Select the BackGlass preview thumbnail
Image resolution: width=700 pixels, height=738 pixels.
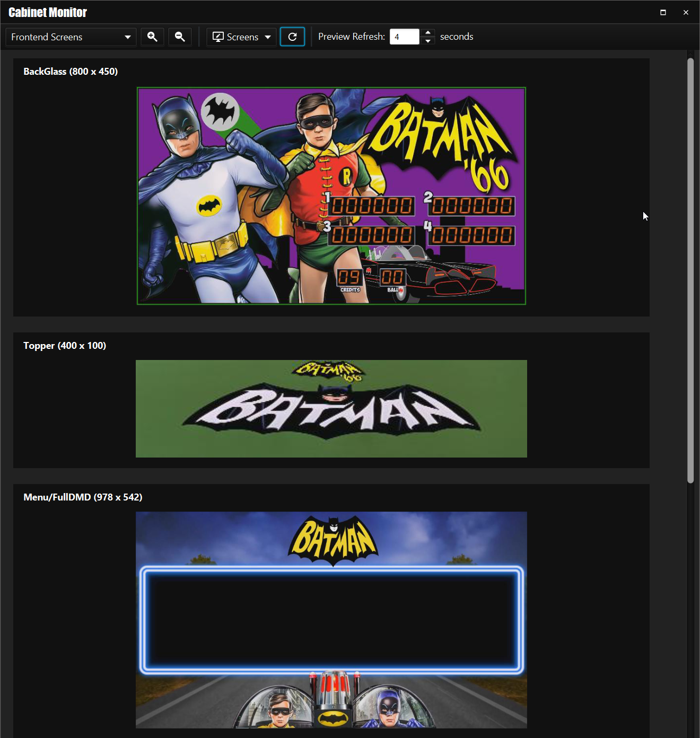coord(331,196)
